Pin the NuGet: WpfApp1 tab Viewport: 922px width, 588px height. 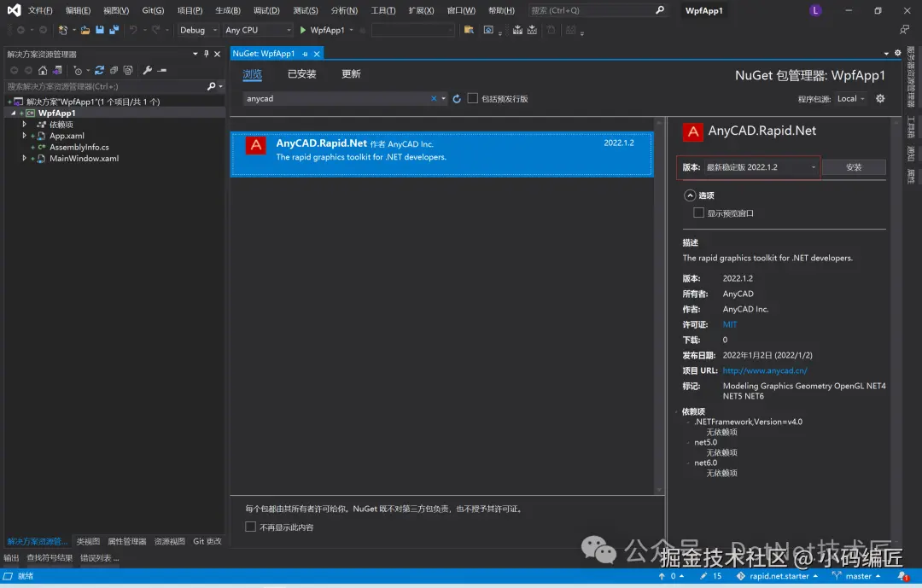click(305, 54)
